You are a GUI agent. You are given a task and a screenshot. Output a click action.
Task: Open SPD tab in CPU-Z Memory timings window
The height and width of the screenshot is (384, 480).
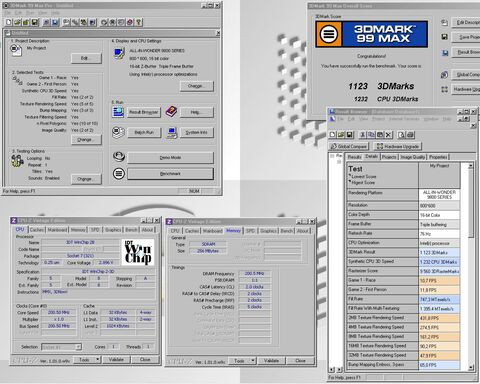coord(250,231)
